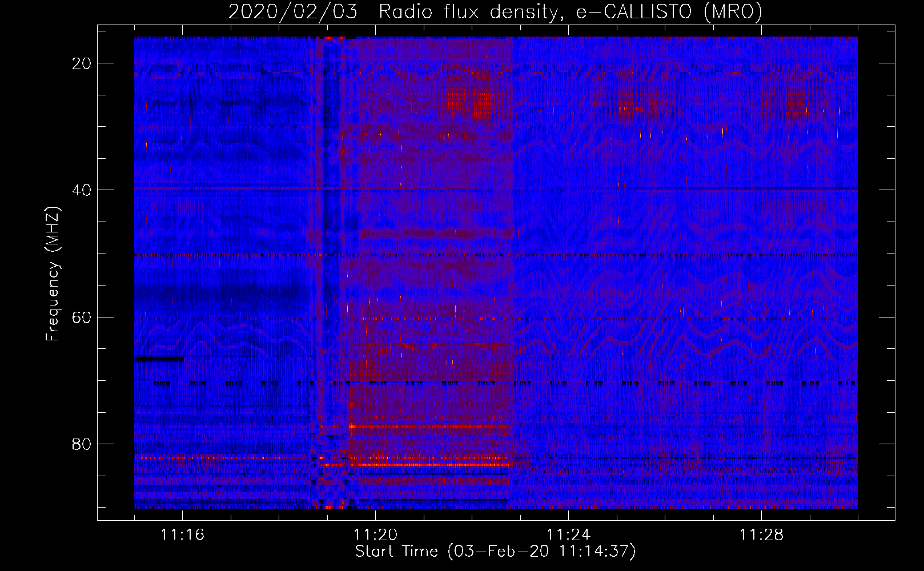The width and height of the screenshot is (924, 571).
Task: Click the 60 frequency tick label
Action: pyautogui.click(x=82, y=317)
